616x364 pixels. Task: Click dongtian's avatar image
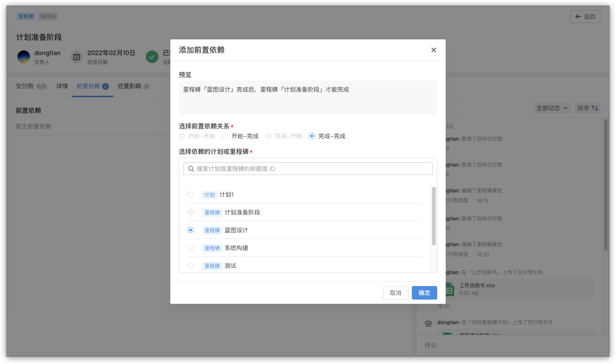click(24, 57)
